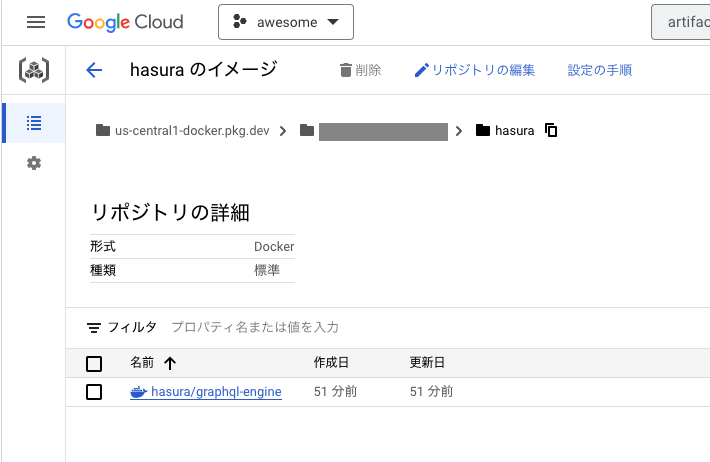
Task: Check the hasura/graphql-engine row checkbox
Action: 94,392
